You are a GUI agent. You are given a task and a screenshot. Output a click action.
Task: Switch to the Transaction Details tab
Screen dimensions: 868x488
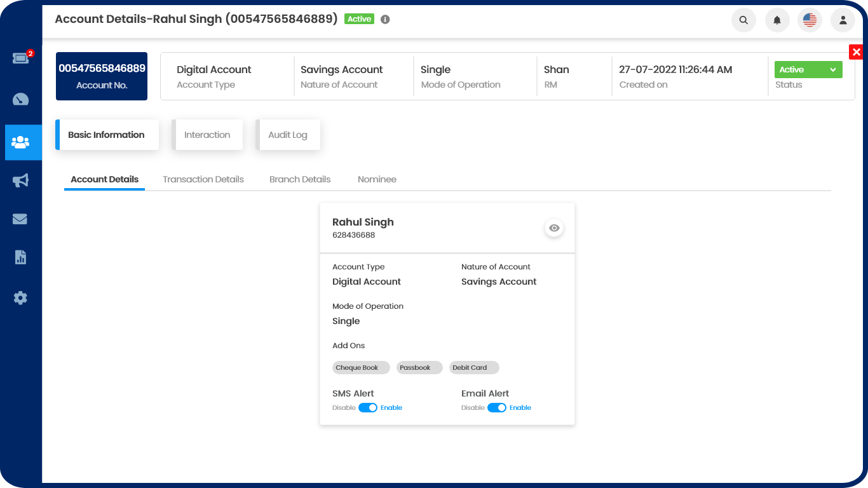[x=203, y=179]
